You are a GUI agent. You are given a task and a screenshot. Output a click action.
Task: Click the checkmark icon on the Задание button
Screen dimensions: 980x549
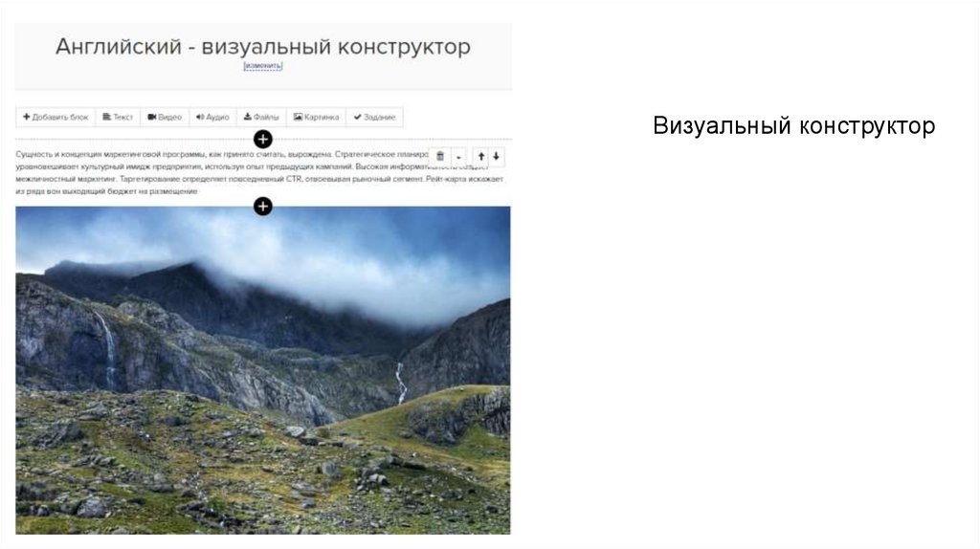(358, 117)
